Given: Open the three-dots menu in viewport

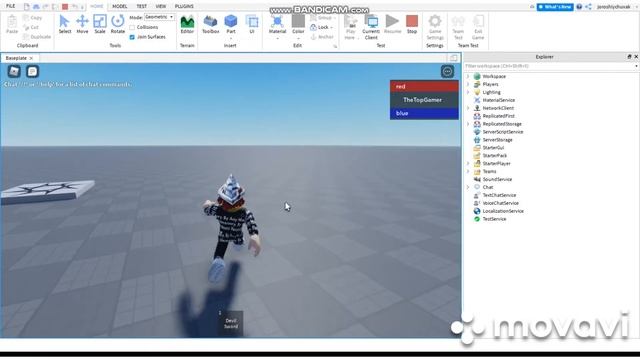Looking at the screenshot, I should (447, 71).
